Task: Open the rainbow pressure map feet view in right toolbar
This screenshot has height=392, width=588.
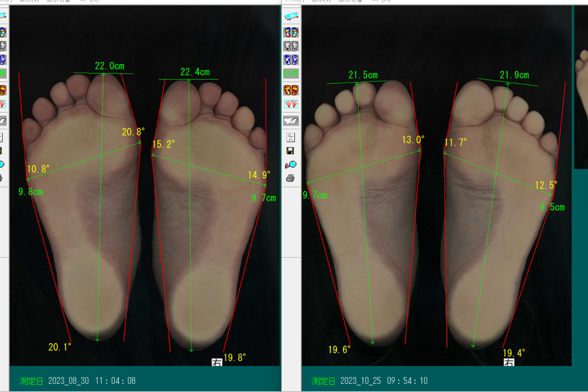Action: pyautogui.click(x=291, y=32)
